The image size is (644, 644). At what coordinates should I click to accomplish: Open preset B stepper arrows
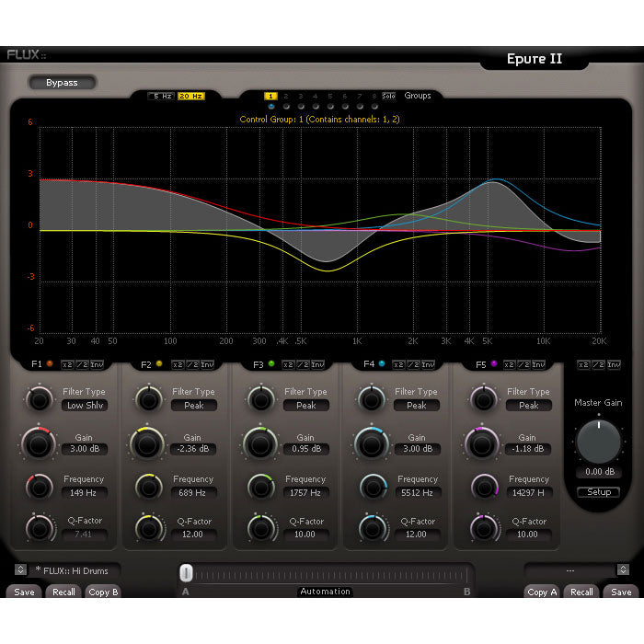tap(623, 569)
